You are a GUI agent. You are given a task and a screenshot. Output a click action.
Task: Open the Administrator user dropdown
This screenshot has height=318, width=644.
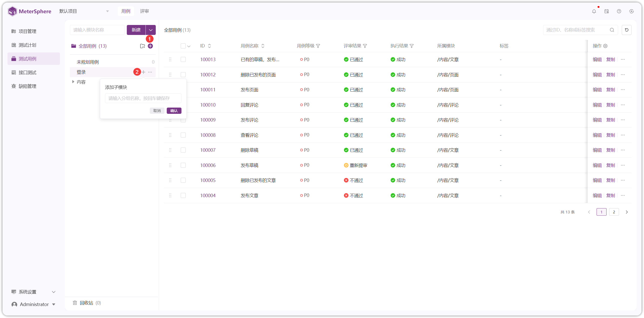(33, 305)
